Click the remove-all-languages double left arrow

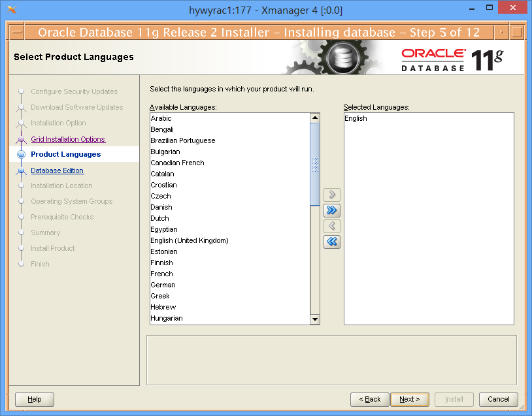pyautogui.click(x=332, y=242)
